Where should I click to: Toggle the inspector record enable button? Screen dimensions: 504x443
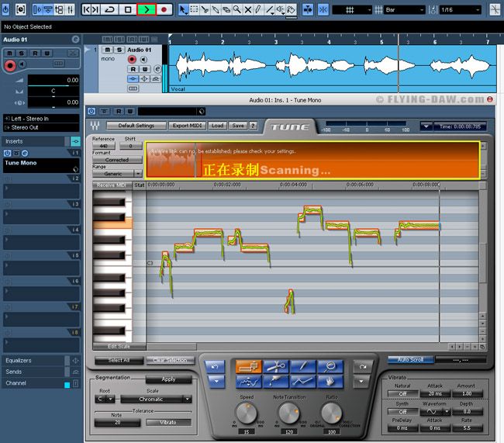pyautogui.click(x=10, y=65)
